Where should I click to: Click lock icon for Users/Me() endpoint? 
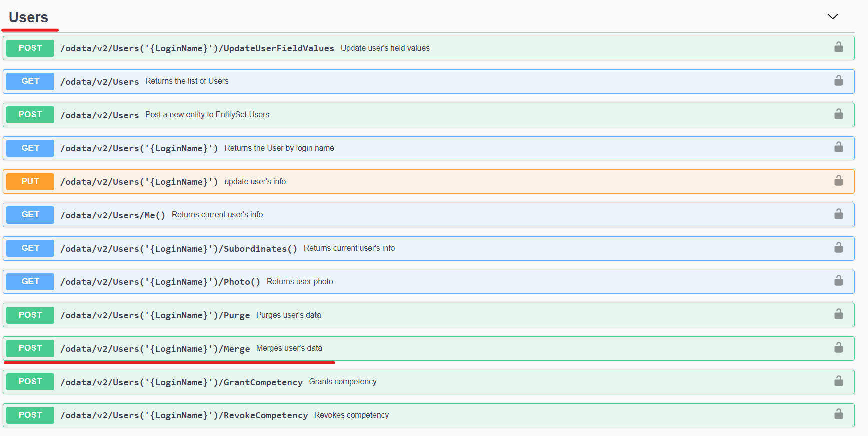838,214
